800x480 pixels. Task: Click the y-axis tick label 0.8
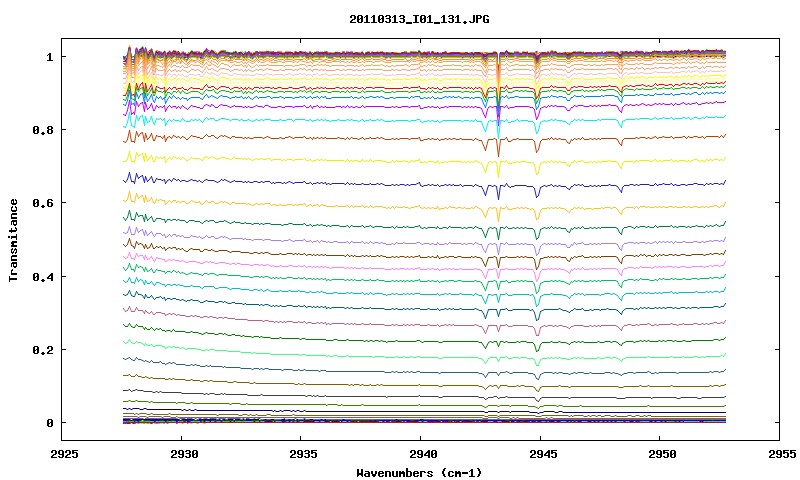[x=42, y=130]
